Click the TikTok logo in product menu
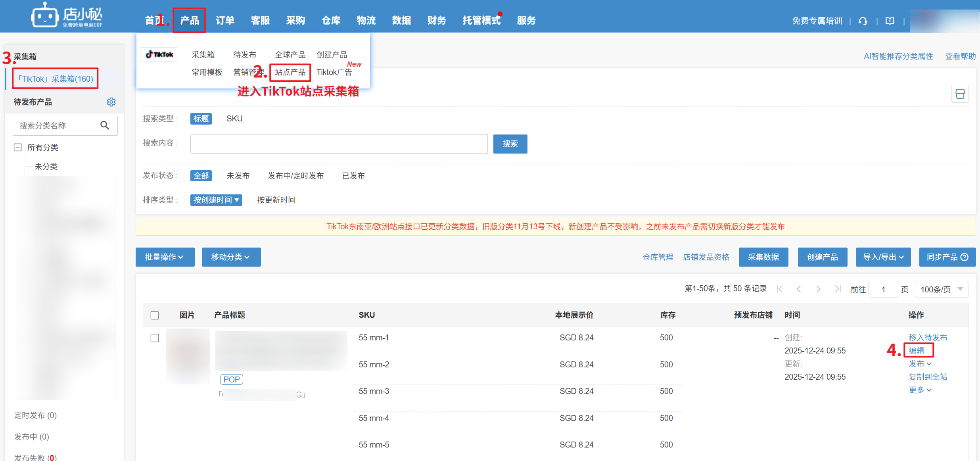The height and width of the screenshot is (461, 980). [x=159, y=54]
